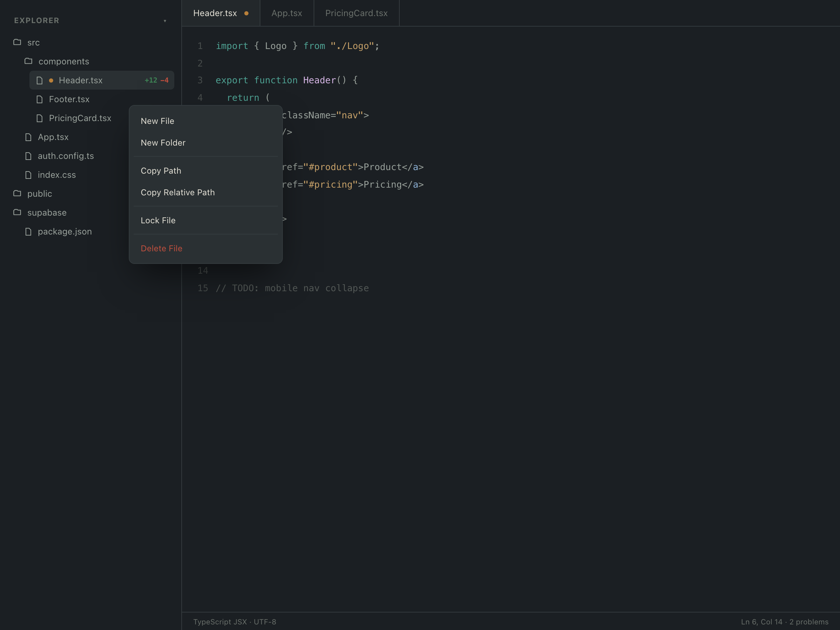Choose Delete File in the context menu
The image size is (840, 630).
click(x=206, y=248)
